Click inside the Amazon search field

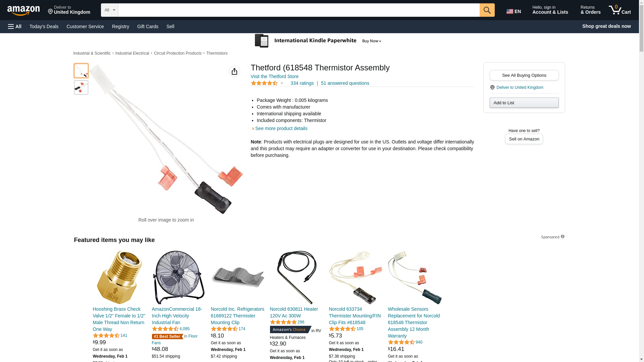299,10
